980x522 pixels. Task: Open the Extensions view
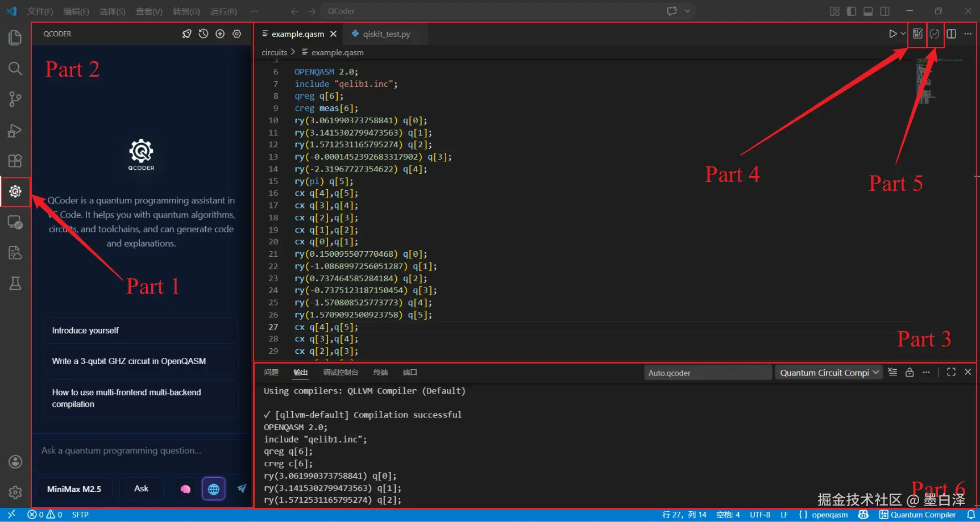pyautogui.click(x=15, y=161)
